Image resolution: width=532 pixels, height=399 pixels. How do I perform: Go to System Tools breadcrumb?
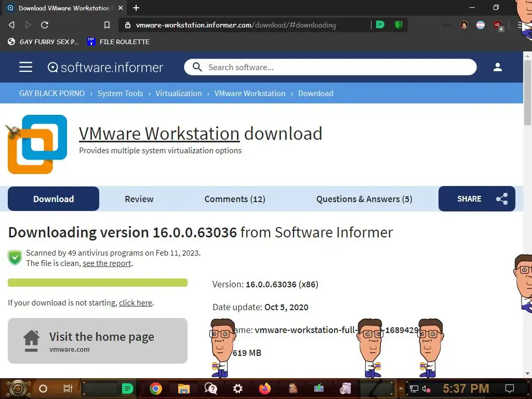click(x=120, y=94)
